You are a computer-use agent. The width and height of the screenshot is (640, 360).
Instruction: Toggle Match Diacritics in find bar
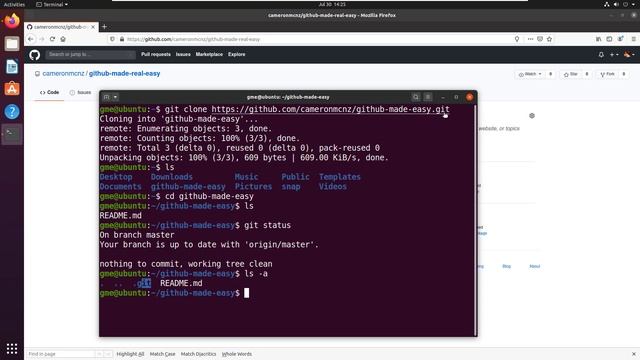[x=198, y=354]
